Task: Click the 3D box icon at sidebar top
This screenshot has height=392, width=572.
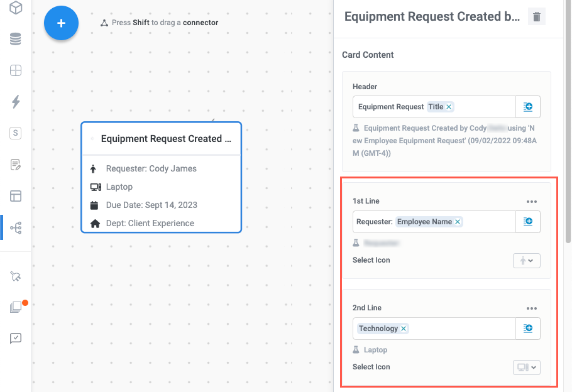Action: [14, 8]
